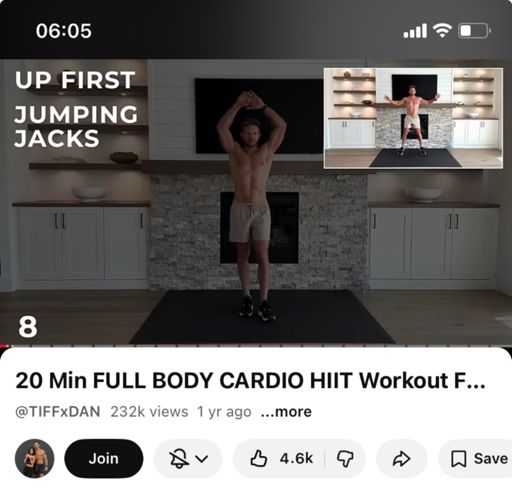The height and width of the screenshot is (491, 512).
Task: Tap the 06:05 status bar clock
Action: coord(64,31)
